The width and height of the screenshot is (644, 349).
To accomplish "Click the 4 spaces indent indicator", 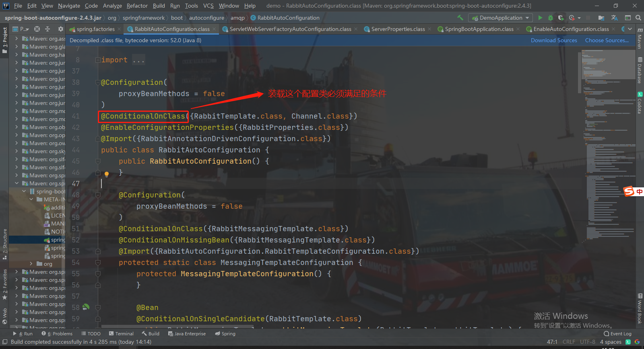I will (611, 342).
